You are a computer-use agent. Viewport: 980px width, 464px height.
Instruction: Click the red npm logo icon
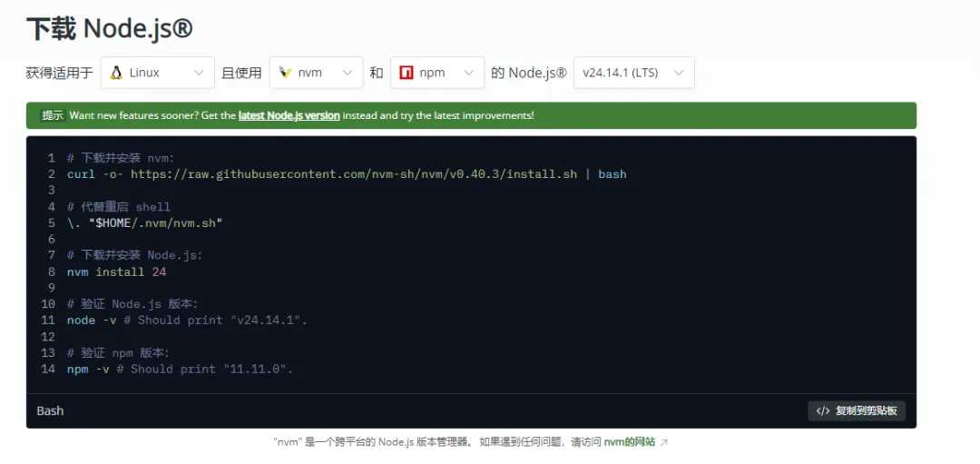[407, 73]
